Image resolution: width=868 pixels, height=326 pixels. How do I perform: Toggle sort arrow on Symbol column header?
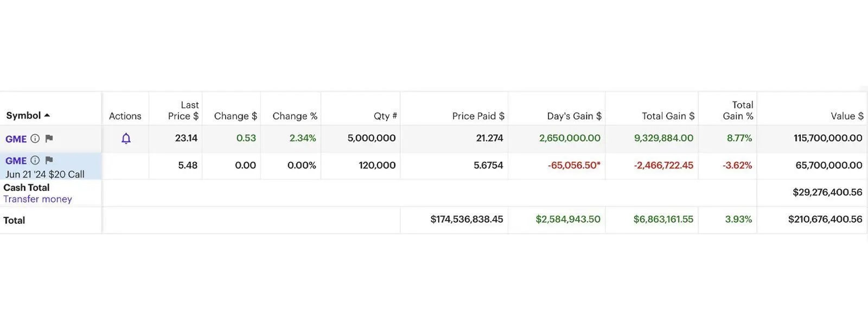click(47, 115)
